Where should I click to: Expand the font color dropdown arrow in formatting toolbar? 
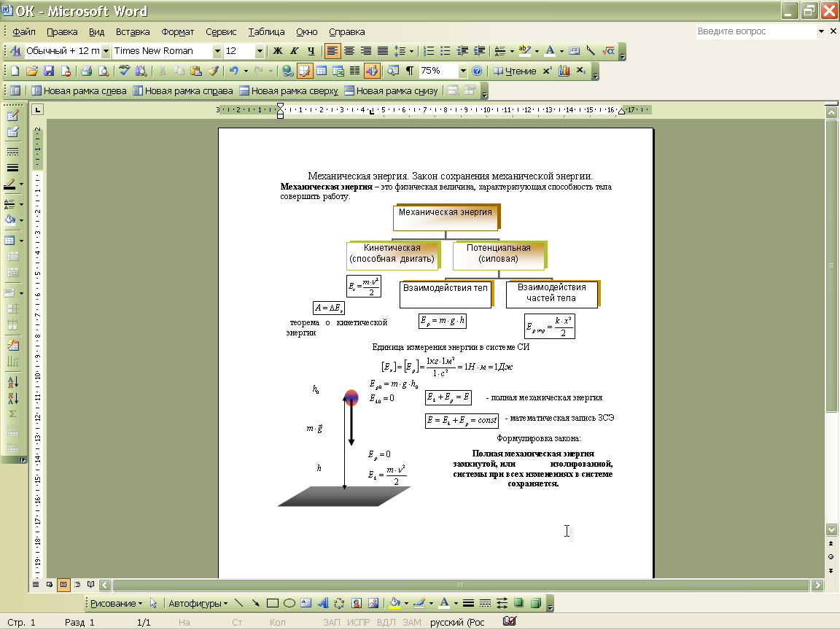561,51
